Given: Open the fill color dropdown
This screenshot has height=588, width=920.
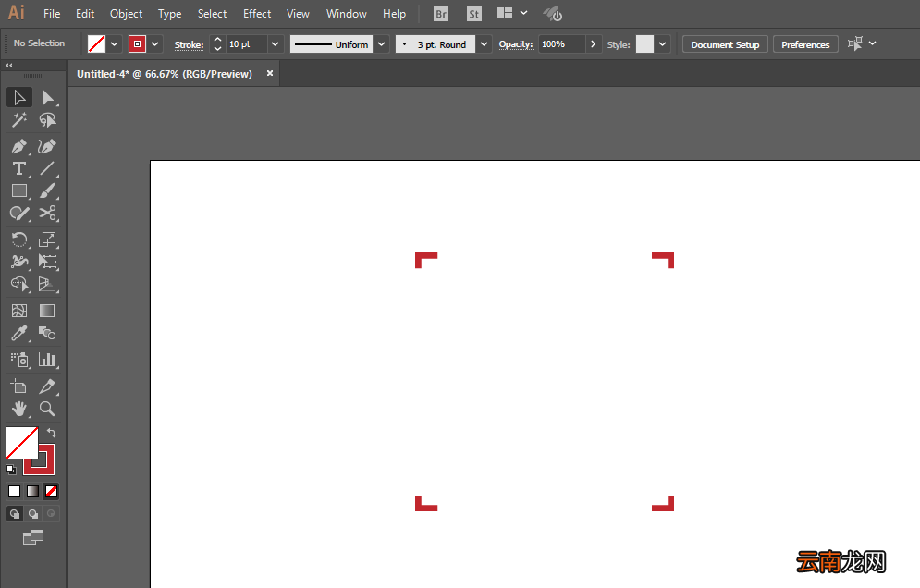Looking at the screenshot, I should click(x=115, y=44).
